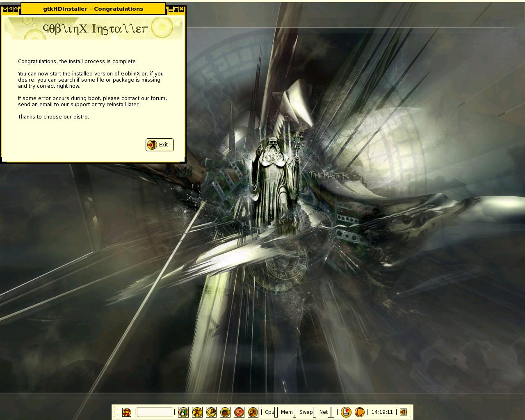Click the exit door icon on the panel
The image size is (525, 420).
coord(403,412)
